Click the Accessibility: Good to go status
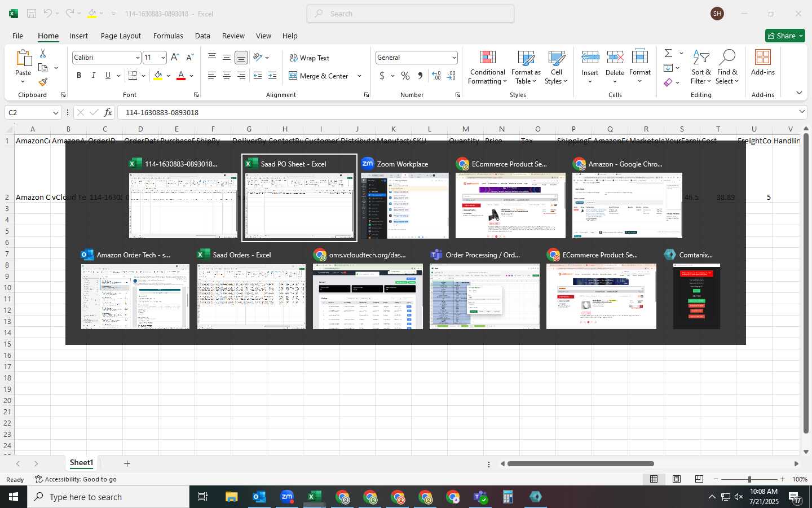This screenshot has height=508, width=812. (76, 479)
